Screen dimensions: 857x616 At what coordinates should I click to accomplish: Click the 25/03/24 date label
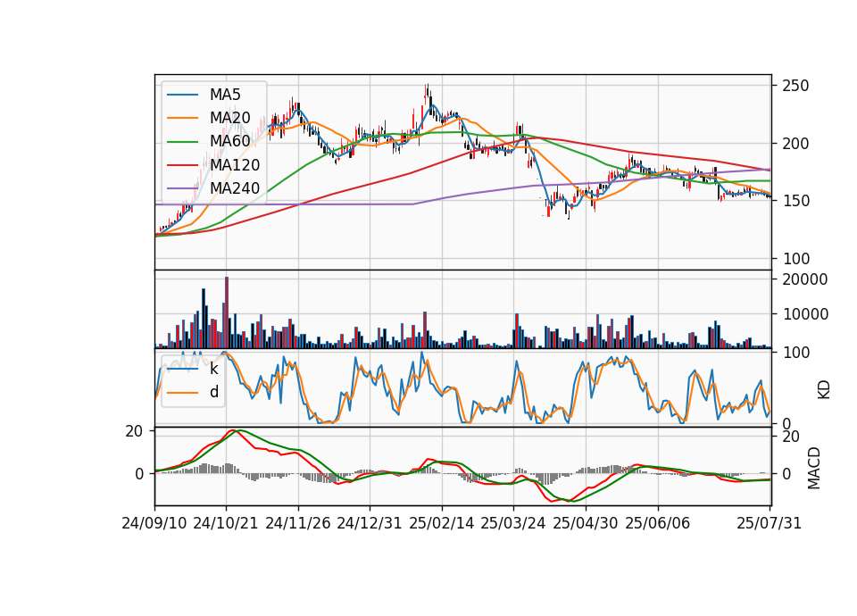tap(512, 523)
